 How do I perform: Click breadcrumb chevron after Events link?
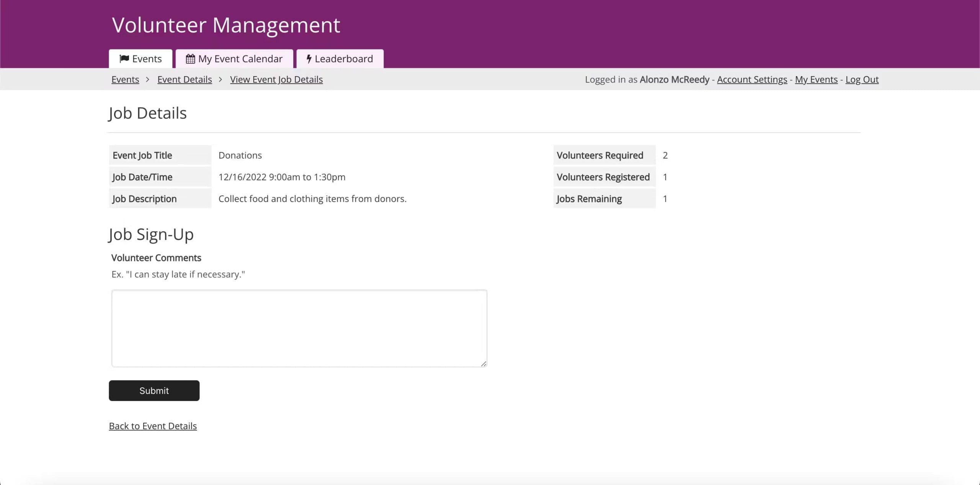pyautogui.click(x=147, y=80)
